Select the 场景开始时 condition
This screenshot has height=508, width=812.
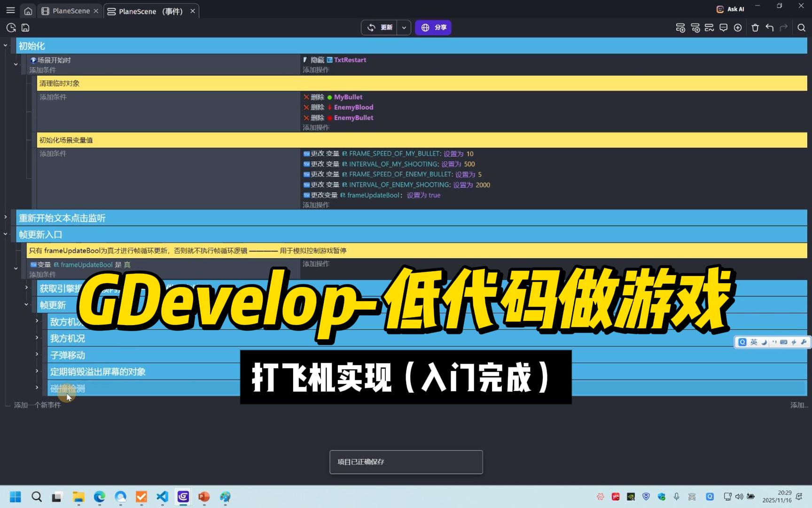click(x=50, y=60)
